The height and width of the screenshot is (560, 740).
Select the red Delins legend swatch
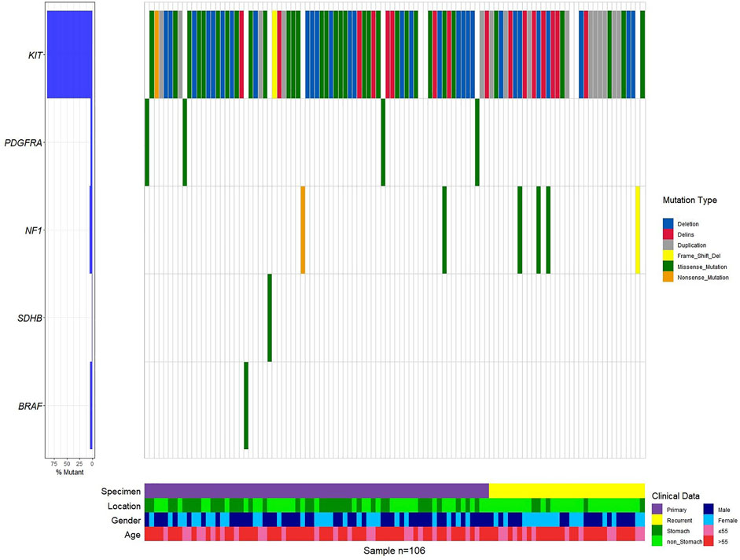pyautogui.click(x=668, y=234)
